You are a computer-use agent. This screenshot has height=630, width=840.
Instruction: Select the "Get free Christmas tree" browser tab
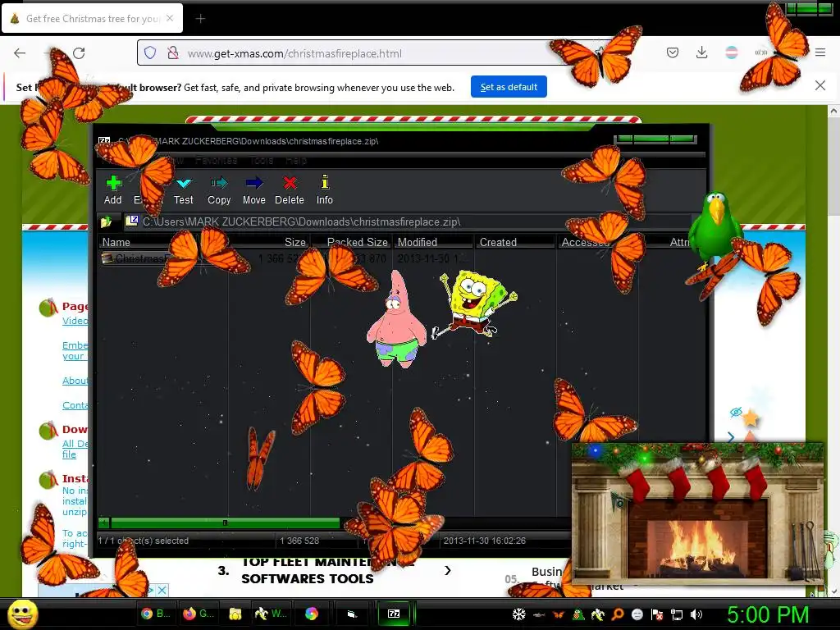[x=92, y=19]
